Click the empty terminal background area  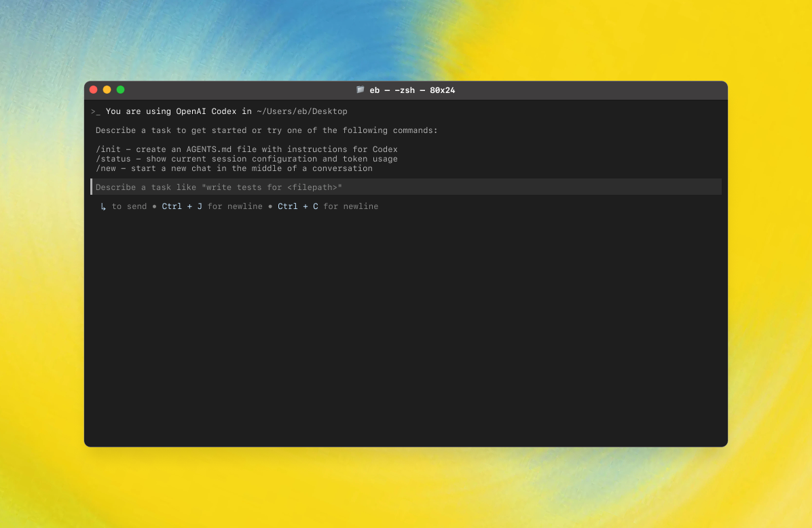pyautogui.click(x=406, y=326)
